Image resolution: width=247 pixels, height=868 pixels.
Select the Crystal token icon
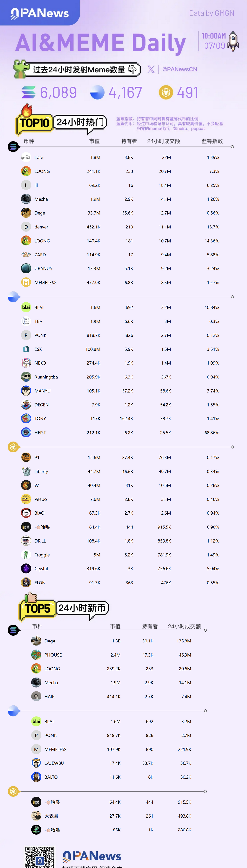point(26,568)
